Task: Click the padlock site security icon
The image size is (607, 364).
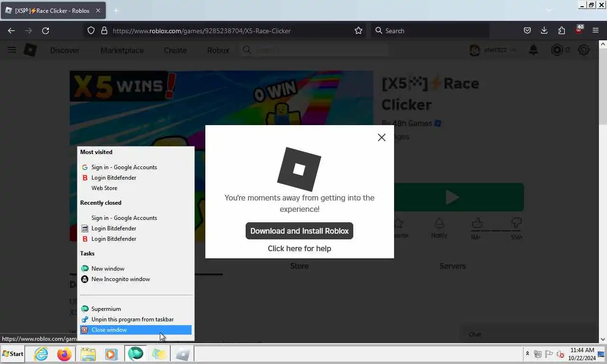Action: coord(104,30)
